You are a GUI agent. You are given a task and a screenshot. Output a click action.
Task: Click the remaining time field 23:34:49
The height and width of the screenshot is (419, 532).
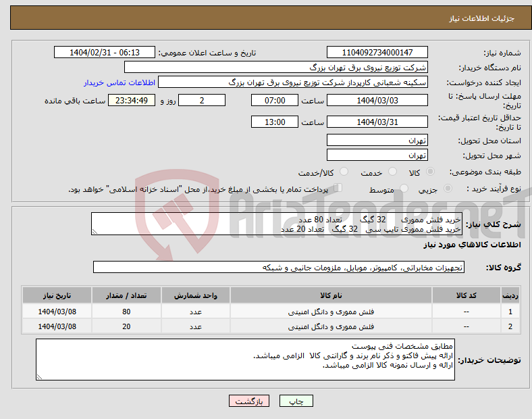132,100
